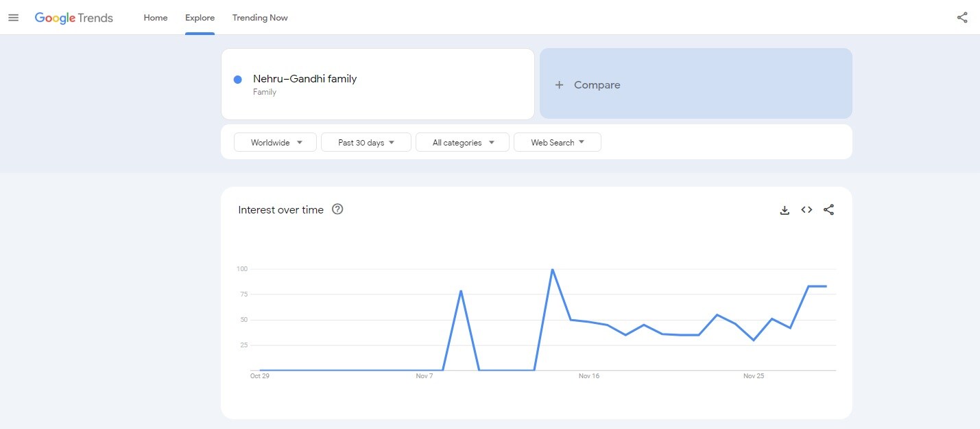Download the Interest over time chart data
The image size is (980, 429).
pos(785,210)
